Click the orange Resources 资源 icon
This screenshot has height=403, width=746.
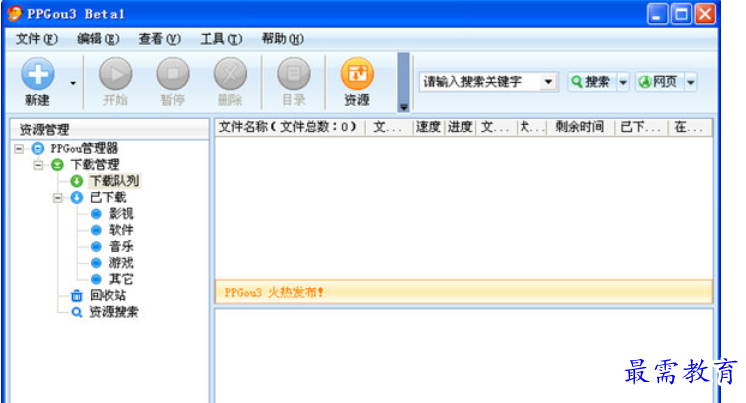click(357, 74)
